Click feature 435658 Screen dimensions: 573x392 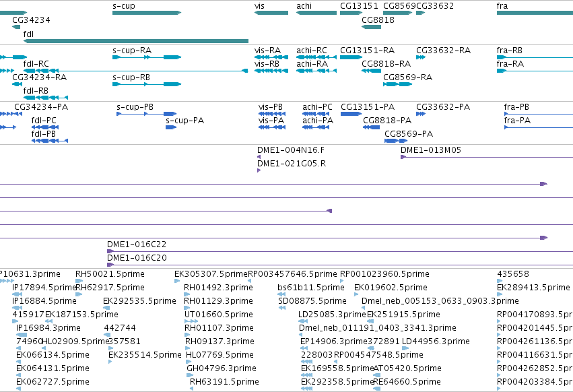tap(500, 281)
